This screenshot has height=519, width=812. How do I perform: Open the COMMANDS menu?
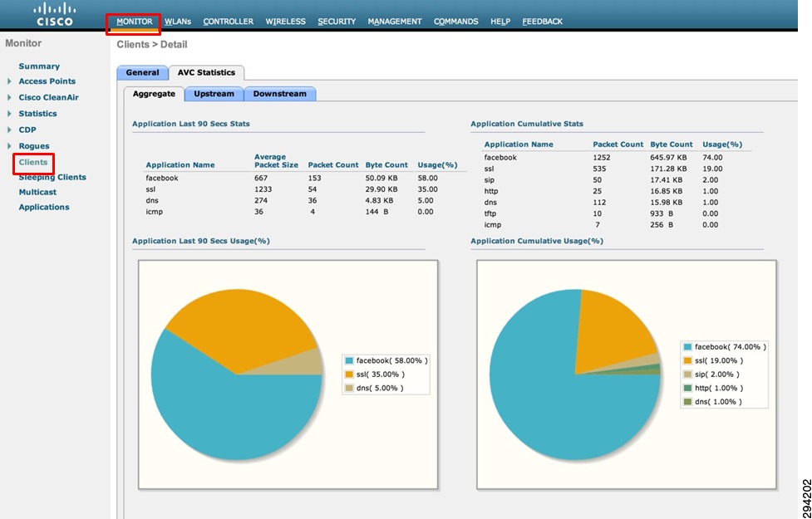pyautogui.click(x=455, y=22)
